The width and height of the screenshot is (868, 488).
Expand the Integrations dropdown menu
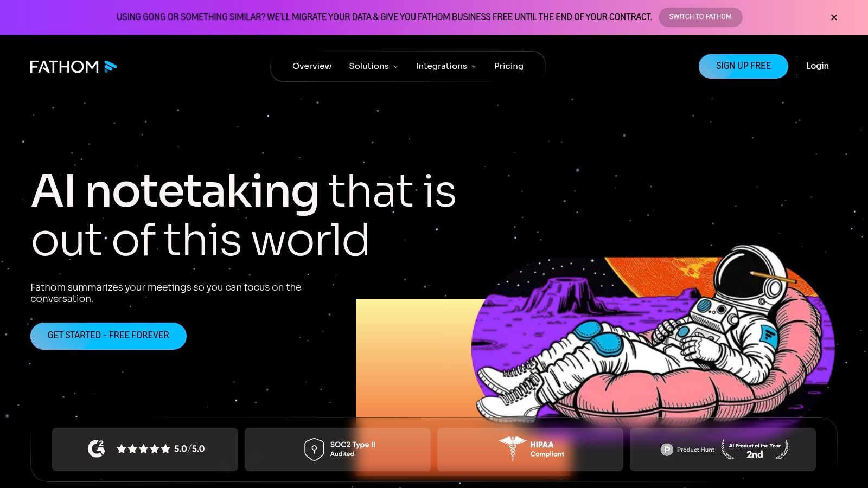click(446, 66)
